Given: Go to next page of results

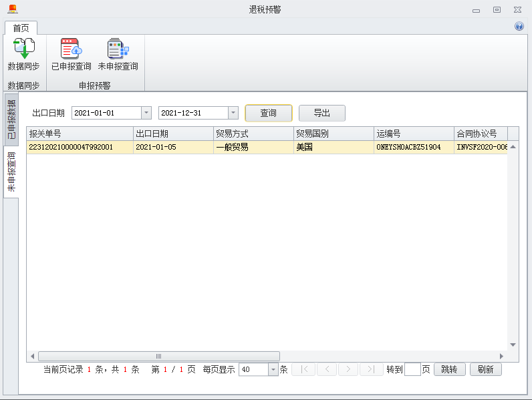Looking at the screenshot, I should [x=348, y=369].
